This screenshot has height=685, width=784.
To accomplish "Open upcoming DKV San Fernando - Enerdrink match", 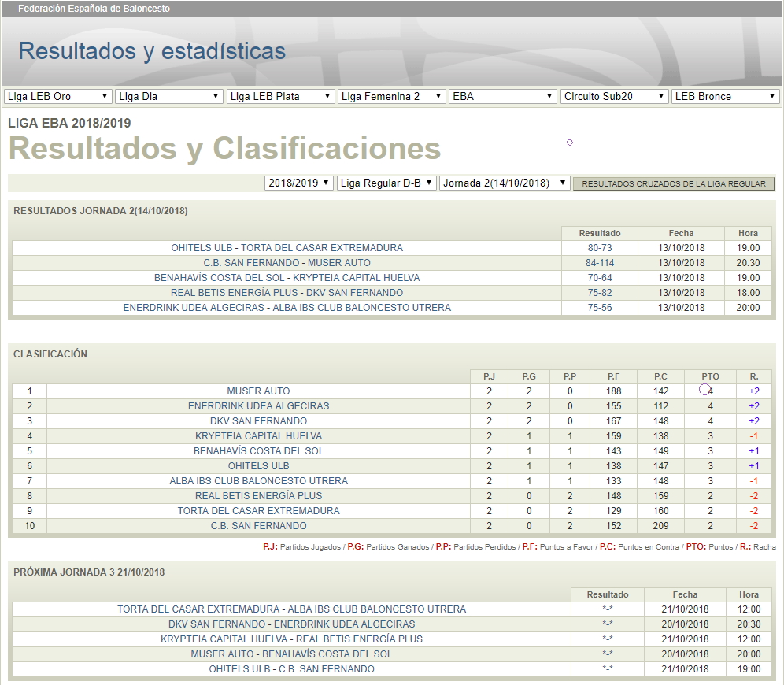I will [291, 624].
